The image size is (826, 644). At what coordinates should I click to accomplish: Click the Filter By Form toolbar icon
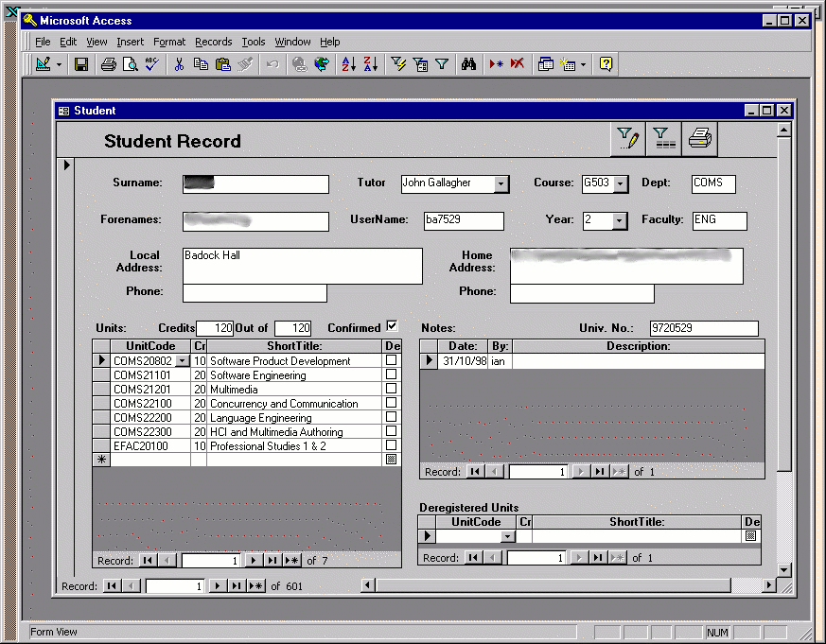tap(420, 64)
